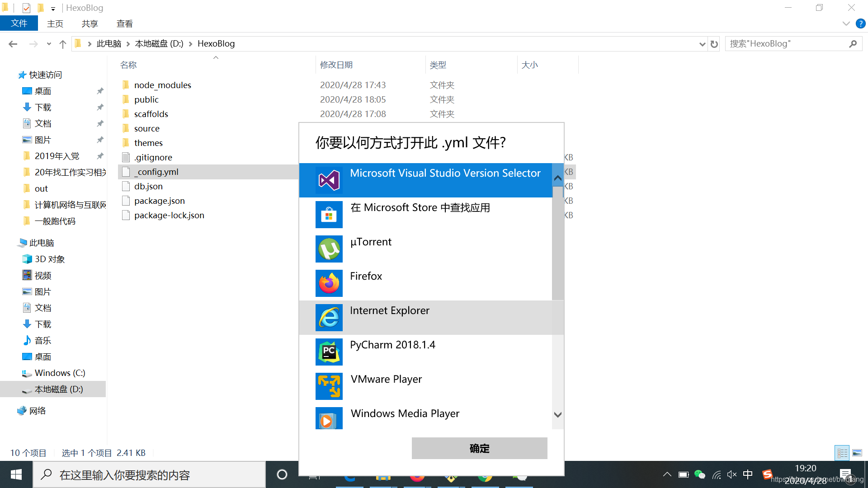The image size is (868, 488).
Task: Pick the µTorrent icon in the list
Action: (x=329, y=249)
